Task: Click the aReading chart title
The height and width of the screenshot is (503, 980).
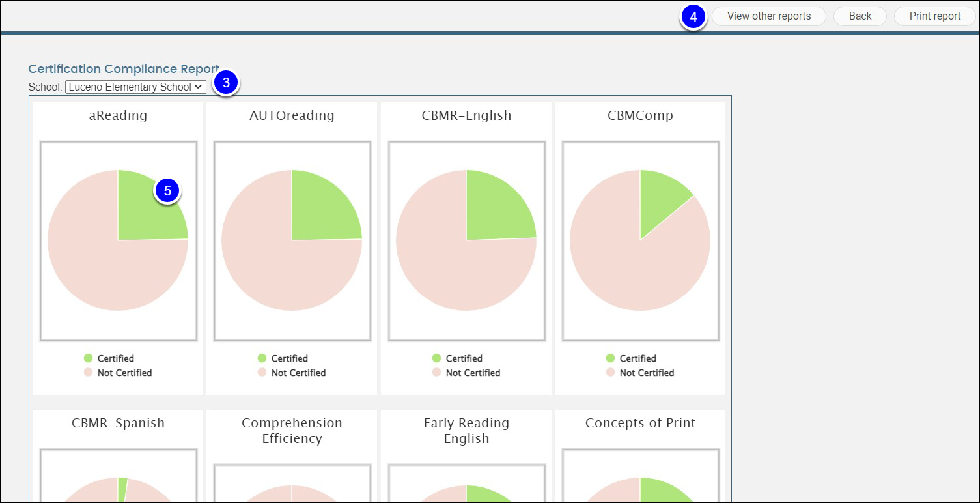Action: [x=118, y=116]
